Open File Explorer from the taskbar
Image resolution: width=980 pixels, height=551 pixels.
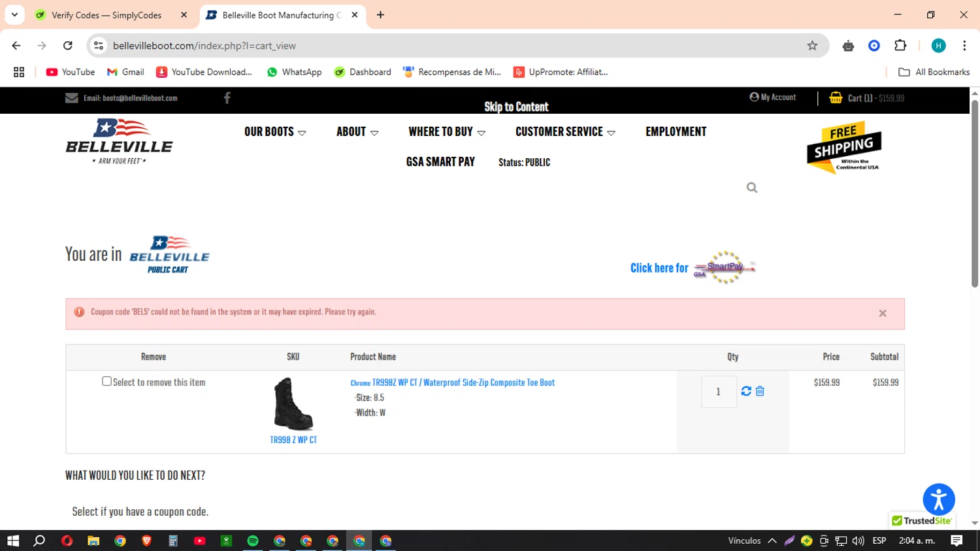93,541
